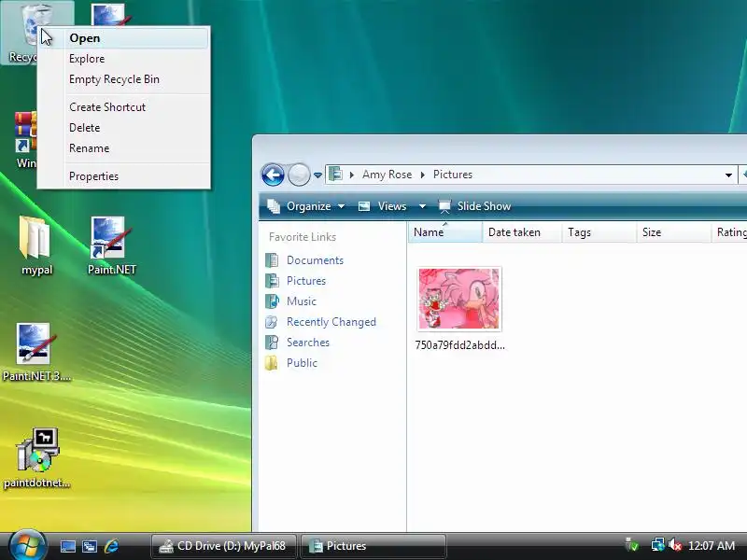Sort by Tags column header
The width and height of the screenshot is (747, 560).
[x=599, y=232]
